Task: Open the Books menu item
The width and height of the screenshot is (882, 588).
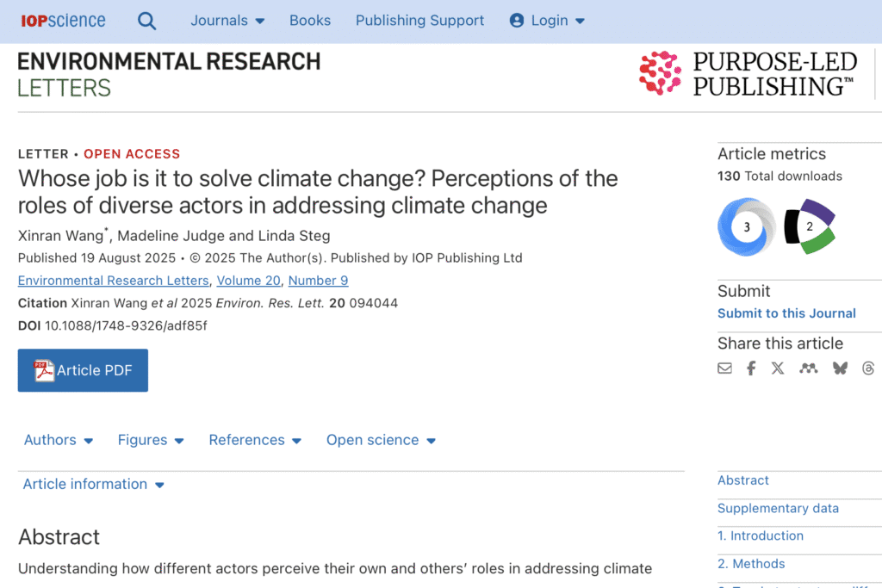Action: (x=310, y=21)
